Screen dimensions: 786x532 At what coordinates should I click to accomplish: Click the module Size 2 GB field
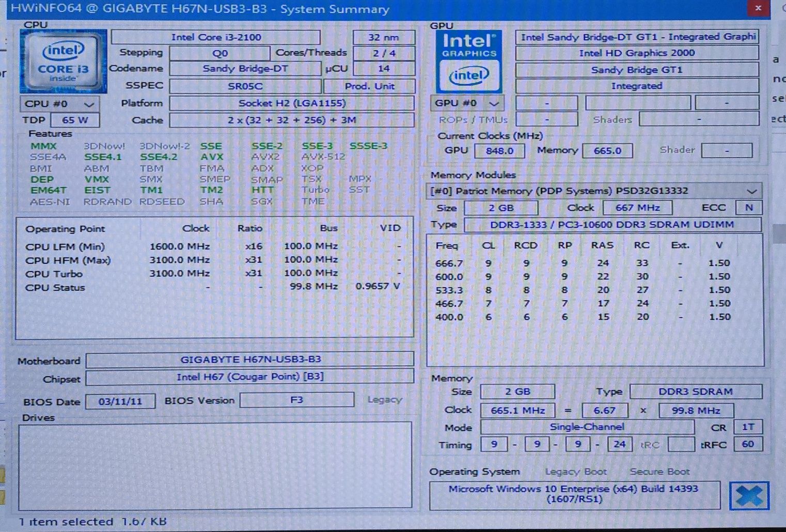tap(501, 208)
